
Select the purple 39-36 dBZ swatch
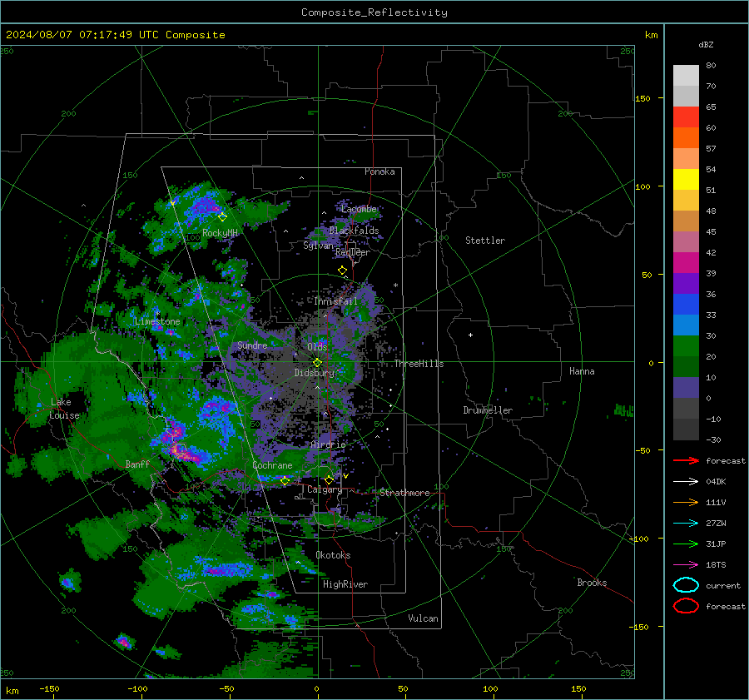[686, 284]
